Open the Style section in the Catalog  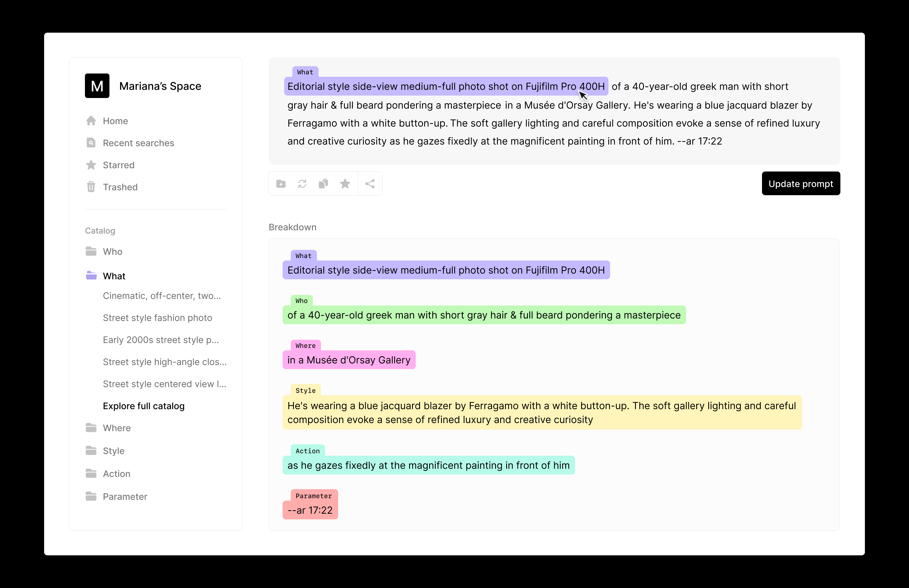point(113,451)
